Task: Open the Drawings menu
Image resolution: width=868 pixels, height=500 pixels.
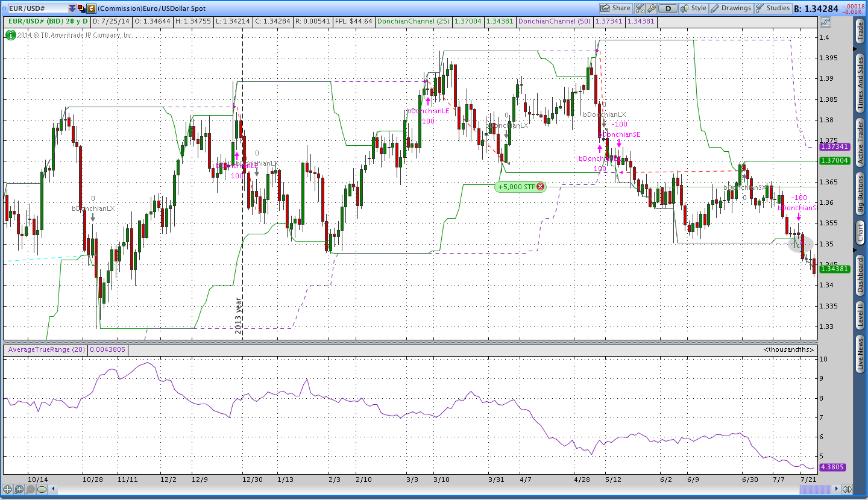Action: tap(731, 8)
